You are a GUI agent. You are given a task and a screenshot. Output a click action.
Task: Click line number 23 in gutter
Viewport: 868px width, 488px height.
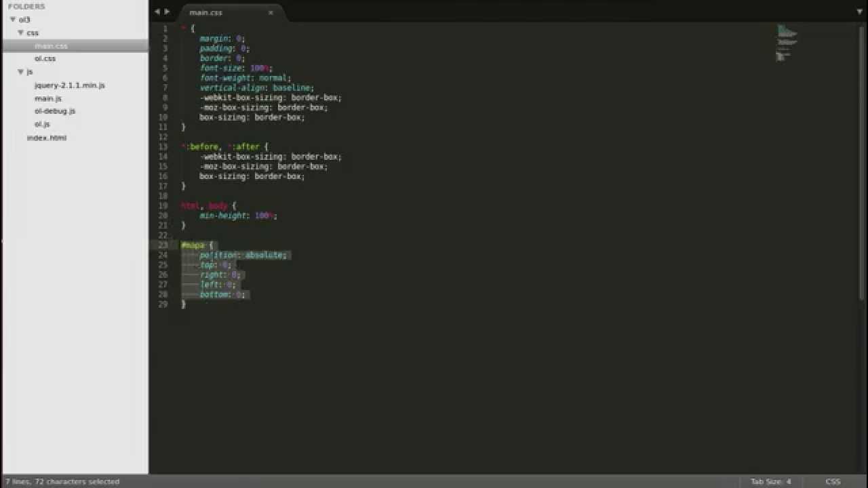tap(163, 245)
